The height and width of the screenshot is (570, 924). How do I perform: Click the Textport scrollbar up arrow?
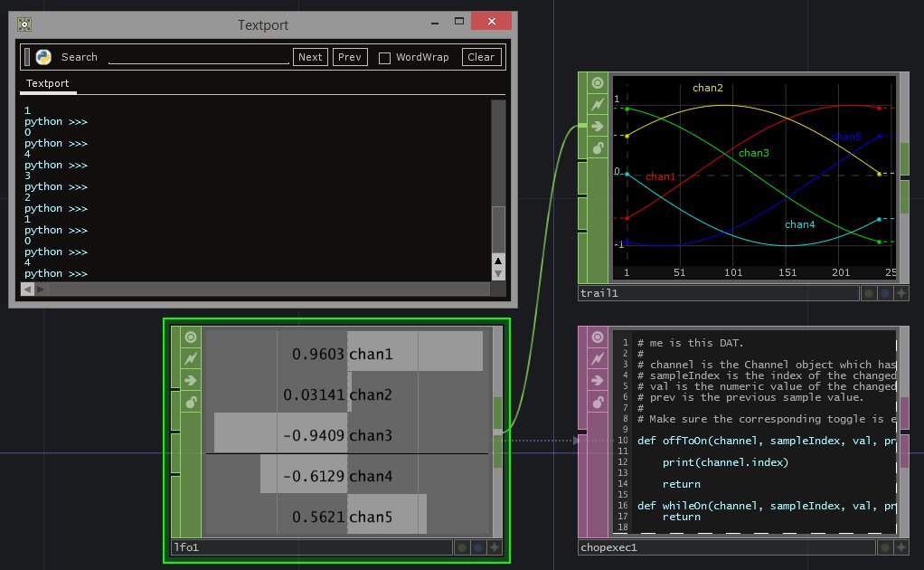(x=497, y=261)
